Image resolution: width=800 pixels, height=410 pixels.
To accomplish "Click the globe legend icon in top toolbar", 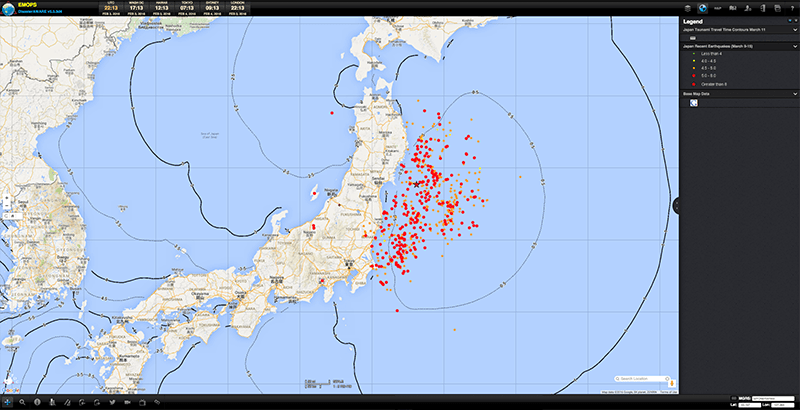I will (702, 8).
